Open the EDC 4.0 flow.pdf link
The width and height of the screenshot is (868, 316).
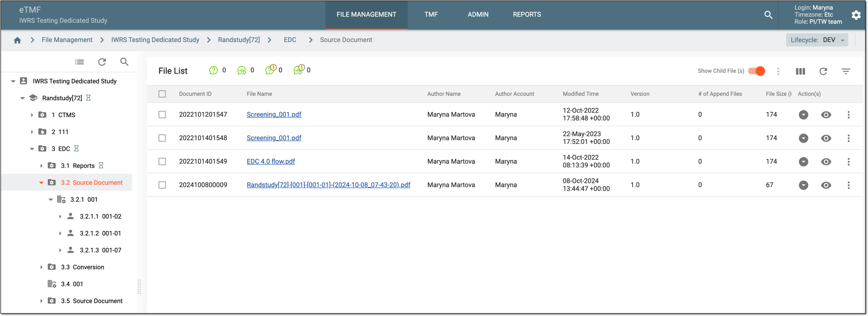pyautogui.click(x=271, y=161)
